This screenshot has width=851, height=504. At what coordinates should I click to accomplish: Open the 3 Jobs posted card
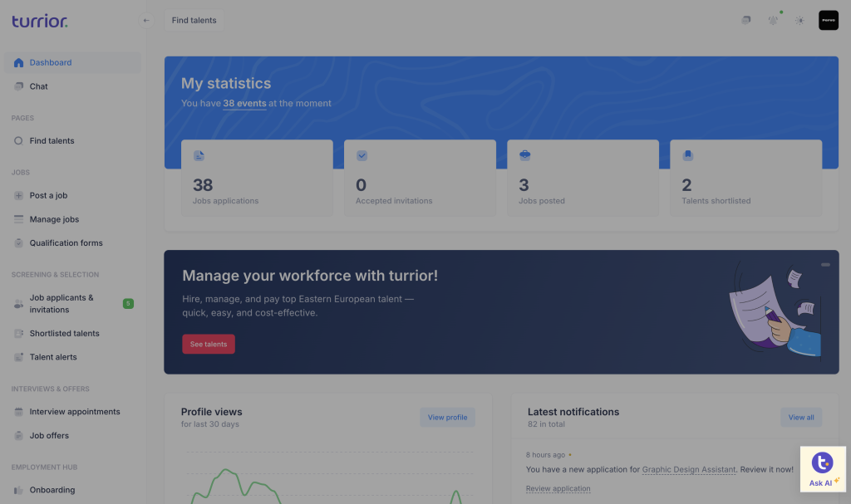coord(583,178)
